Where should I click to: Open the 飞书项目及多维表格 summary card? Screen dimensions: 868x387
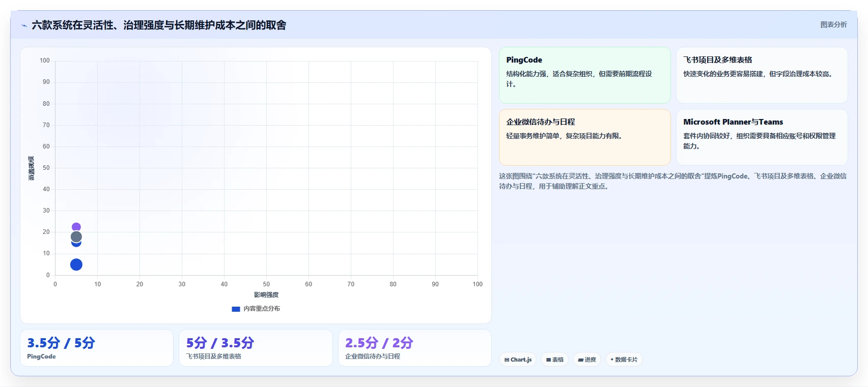[762, 75]
